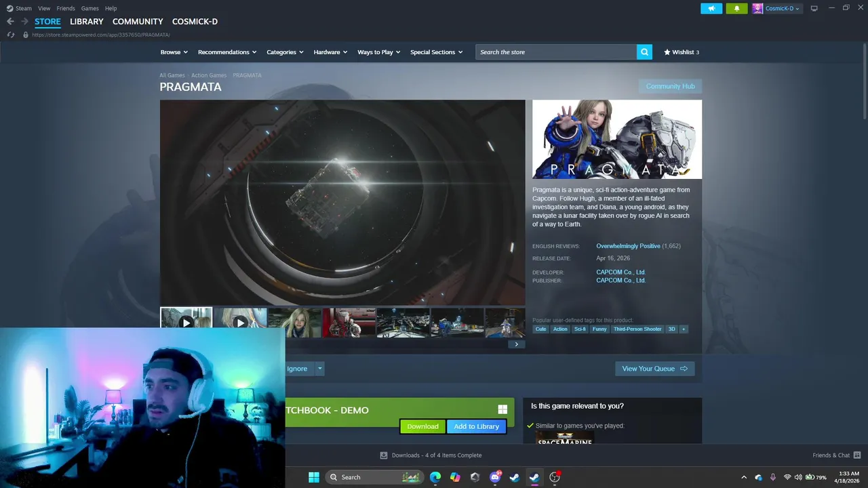Click the Action Games breadcrumb

209,75
